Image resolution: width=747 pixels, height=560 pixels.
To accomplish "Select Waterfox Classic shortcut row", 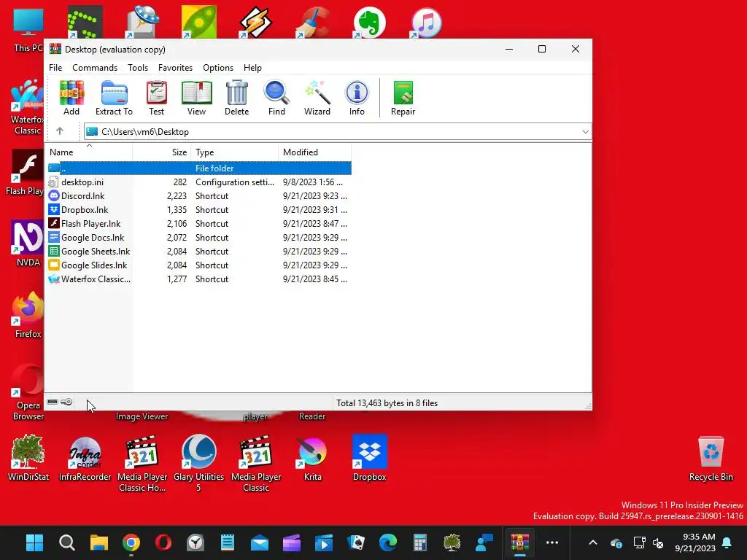I will tap(198, 279).
